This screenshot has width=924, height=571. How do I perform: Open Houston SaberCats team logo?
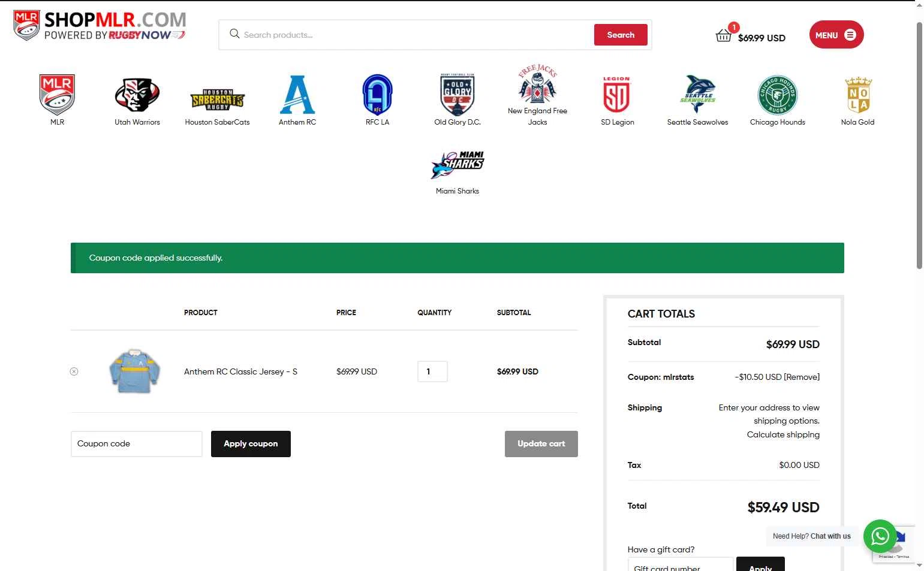pos(217,99)
